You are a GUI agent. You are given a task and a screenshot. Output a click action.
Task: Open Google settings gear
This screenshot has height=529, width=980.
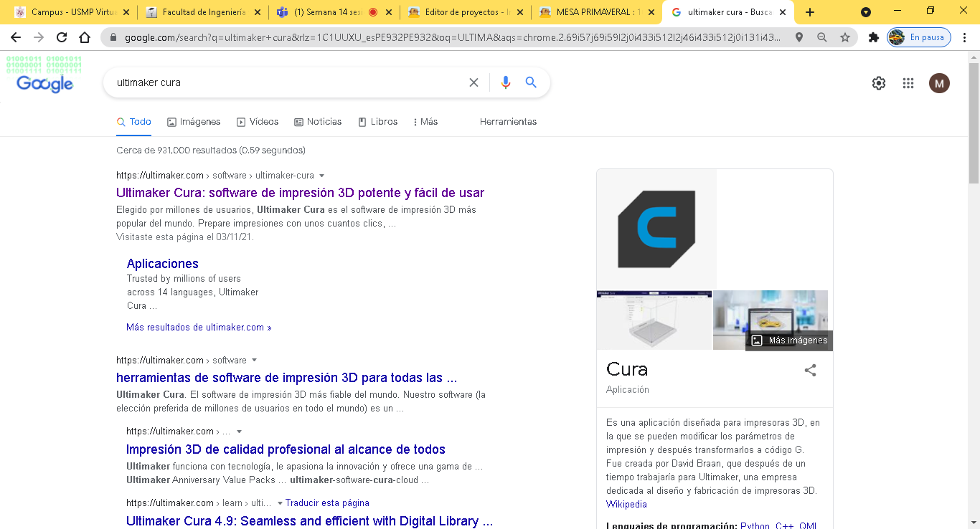tap(879, 83)
